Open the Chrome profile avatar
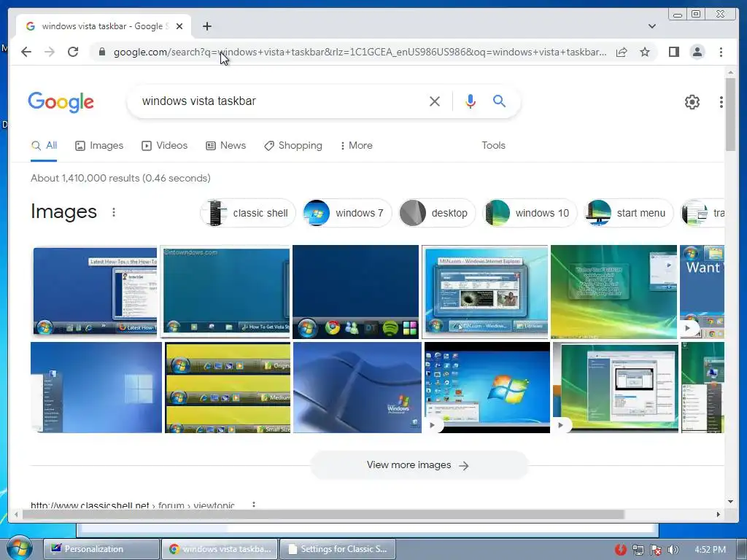 pyautogui.click(x=697, y=52)
